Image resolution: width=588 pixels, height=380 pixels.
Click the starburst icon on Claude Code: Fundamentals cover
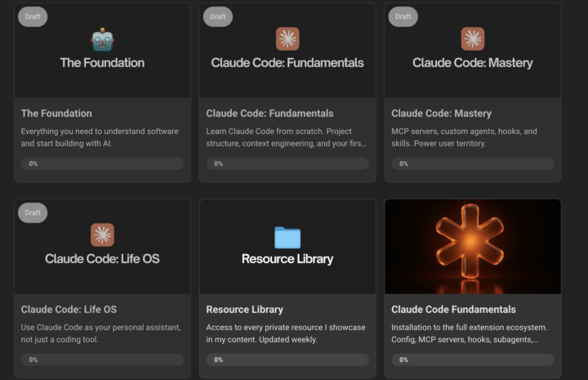[x=287, y=38]
